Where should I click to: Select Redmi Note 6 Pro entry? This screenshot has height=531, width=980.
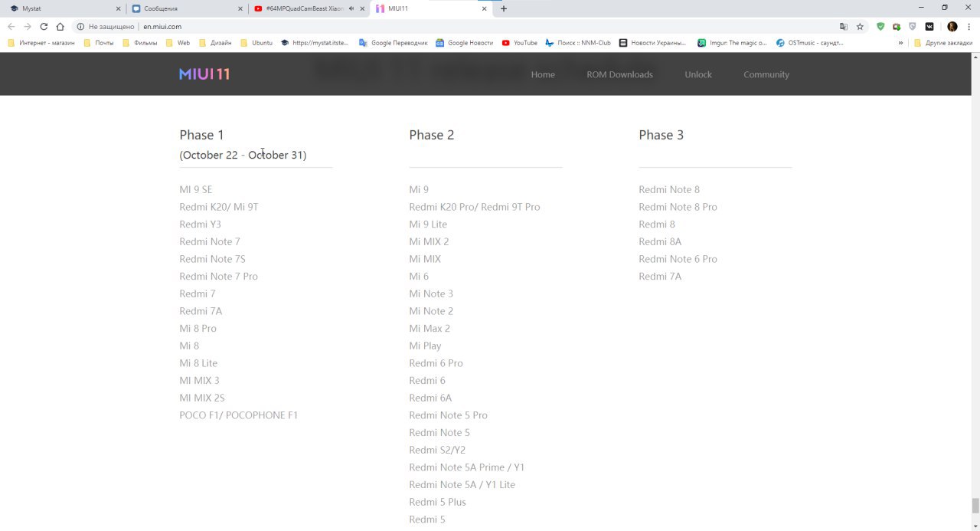(x=678, y=259)
